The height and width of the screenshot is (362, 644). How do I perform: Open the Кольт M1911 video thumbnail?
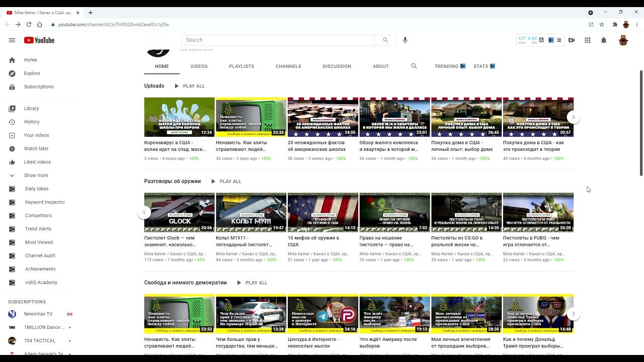point(251,212)
